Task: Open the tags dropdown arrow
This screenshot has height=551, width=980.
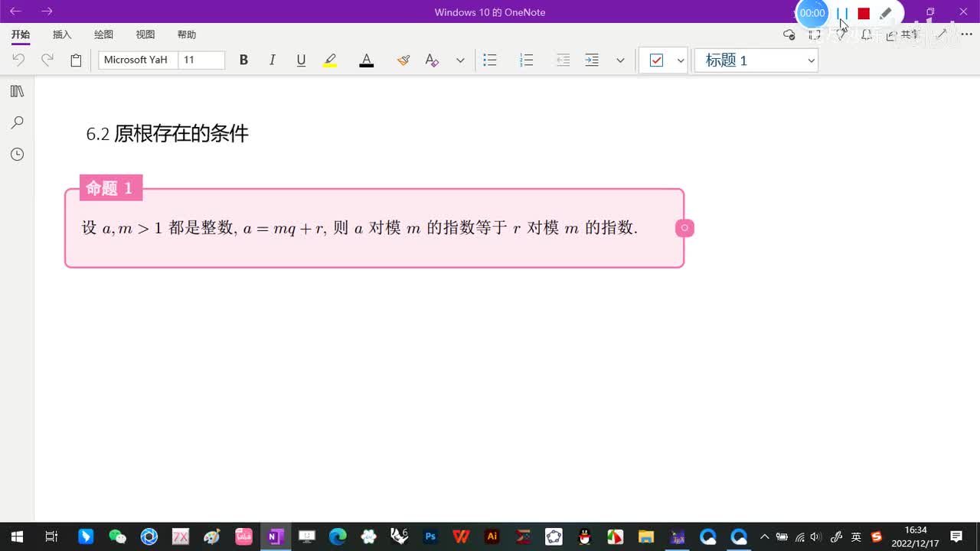Action: pos(681,60)
